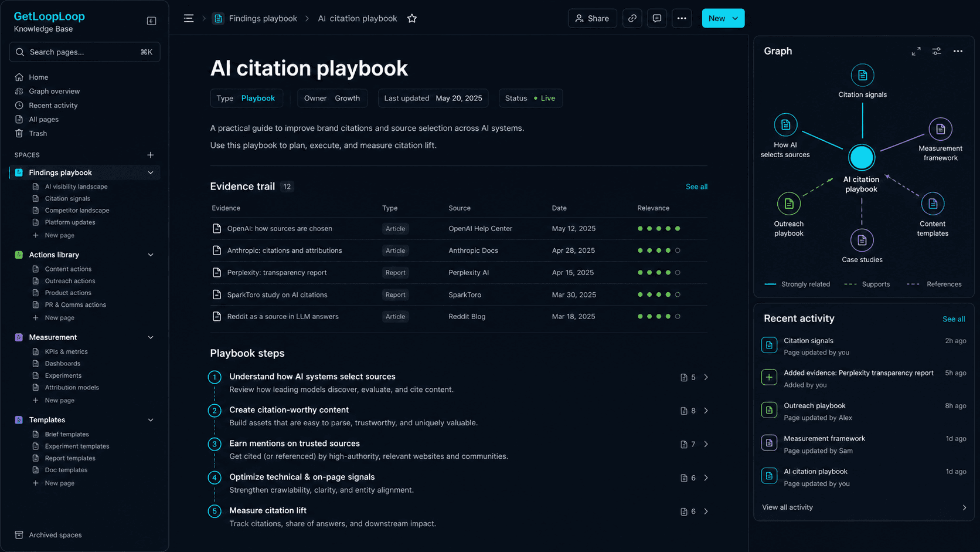The image size is (980, 552).
Task: Open the hamburger menu icon
Action: click(189, 18)
